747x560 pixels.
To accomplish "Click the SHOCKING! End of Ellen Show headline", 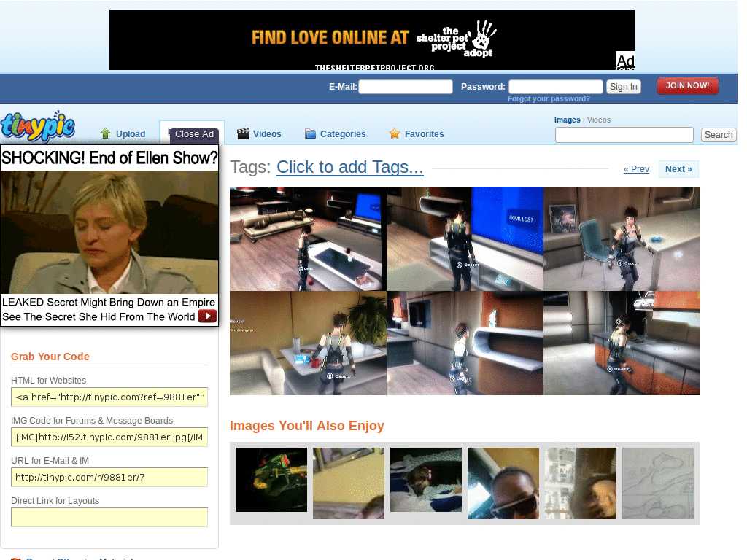I will click(109, 157).
